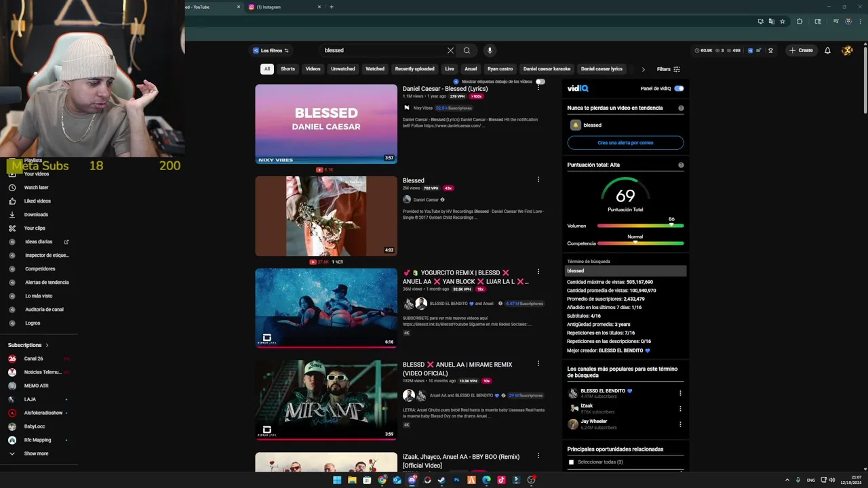Click the Competencia score bar
This screenshot has height=488, width=868.
click(x=640, y=243)
